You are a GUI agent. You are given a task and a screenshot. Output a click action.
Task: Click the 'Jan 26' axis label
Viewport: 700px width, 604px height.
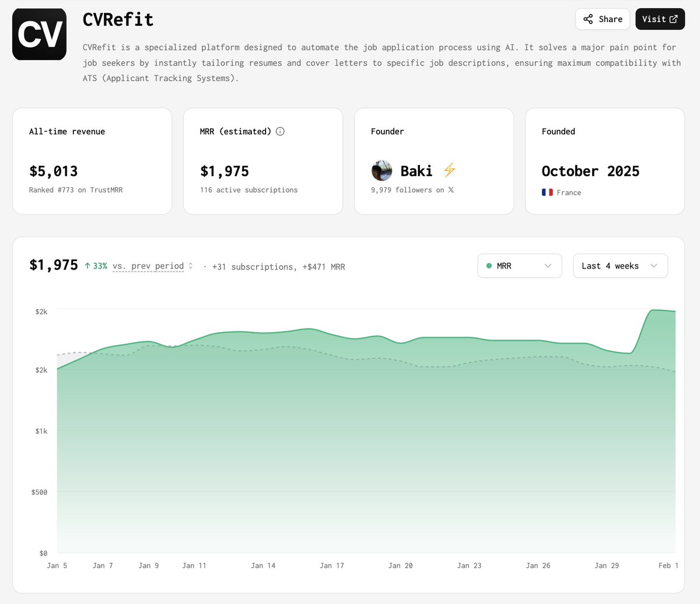(538, 565)
